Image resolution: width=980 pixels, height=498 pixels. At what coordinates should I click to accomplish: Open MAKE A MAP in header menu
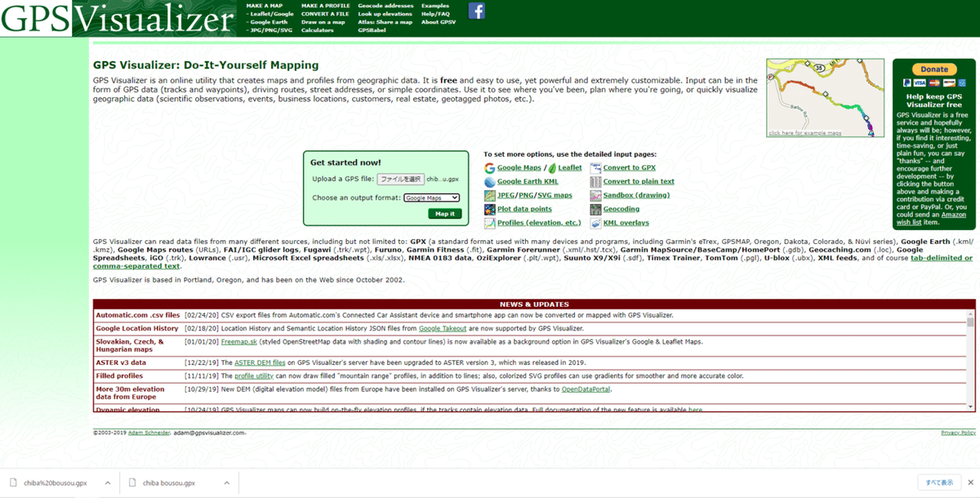point(265,6)
